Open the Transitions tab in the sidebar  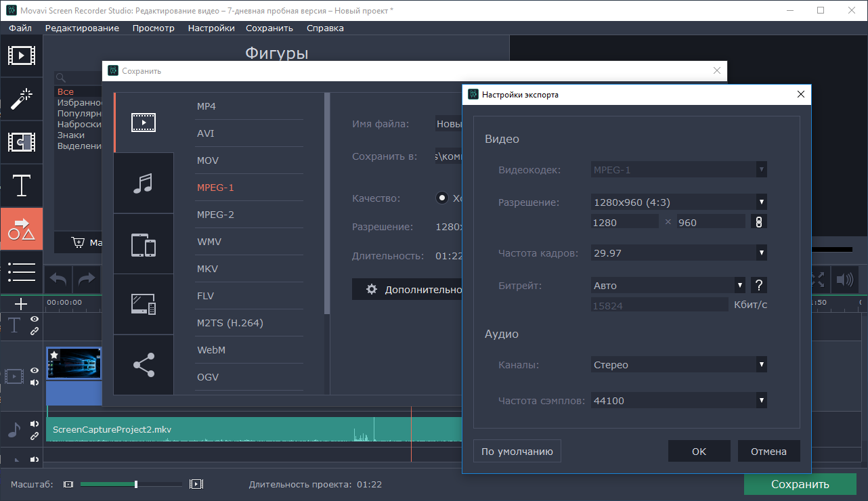pos(21,142)
